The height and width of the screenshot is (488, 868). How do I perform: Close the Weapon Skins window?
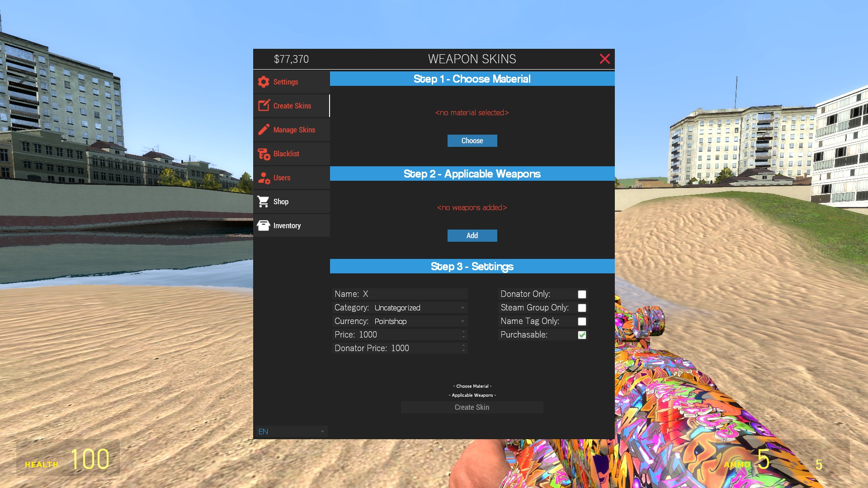pyautogui.click(x=604, y=59)
